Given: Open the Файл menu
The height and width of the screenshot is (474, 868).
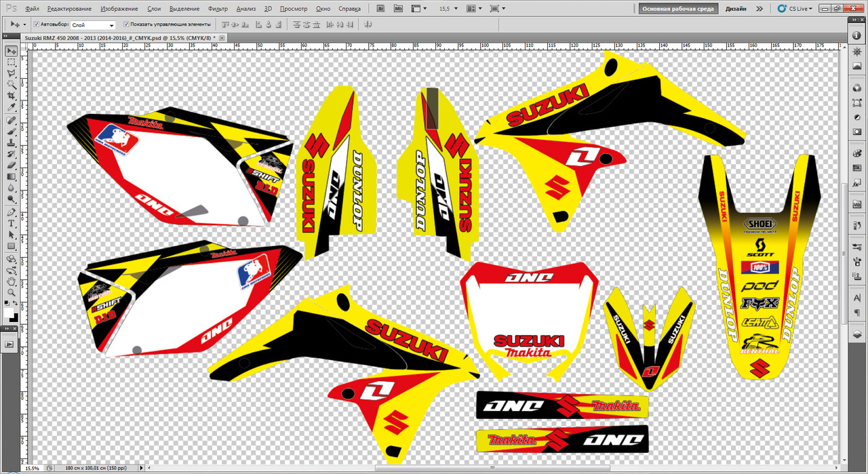Looking at the screenshot, I should 32,9.
